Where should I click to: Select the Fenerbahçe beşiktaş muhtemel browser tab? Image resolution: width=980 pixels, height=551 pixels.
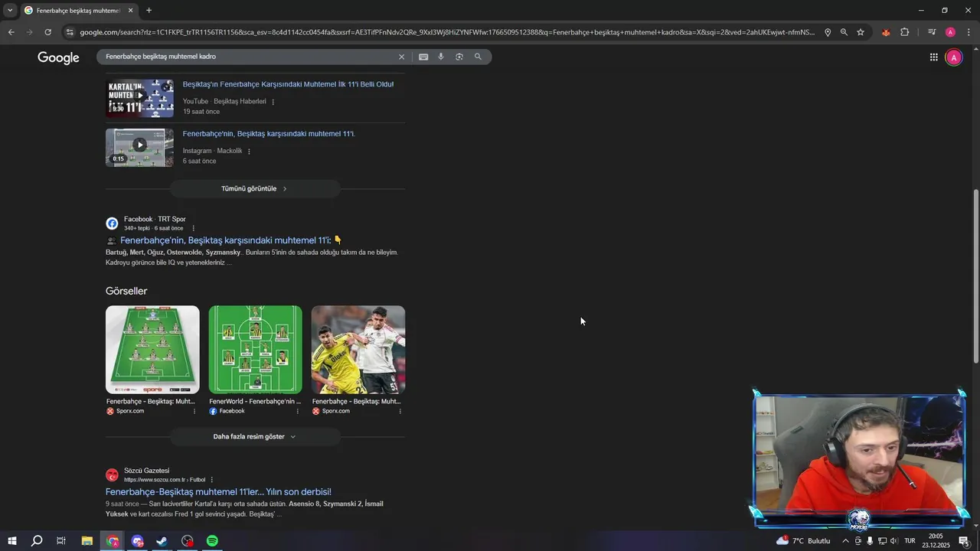coord(78,11)
